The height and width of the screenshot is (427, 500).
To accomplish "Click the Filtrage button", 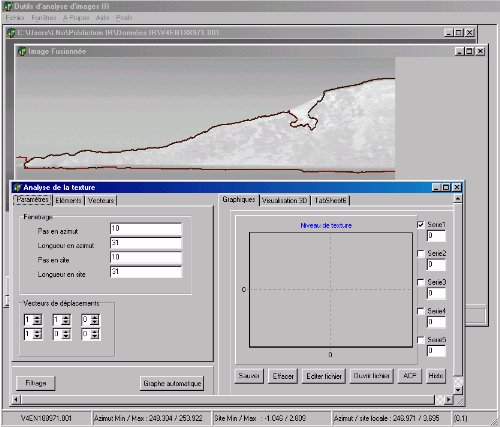I will click(36, 383).
